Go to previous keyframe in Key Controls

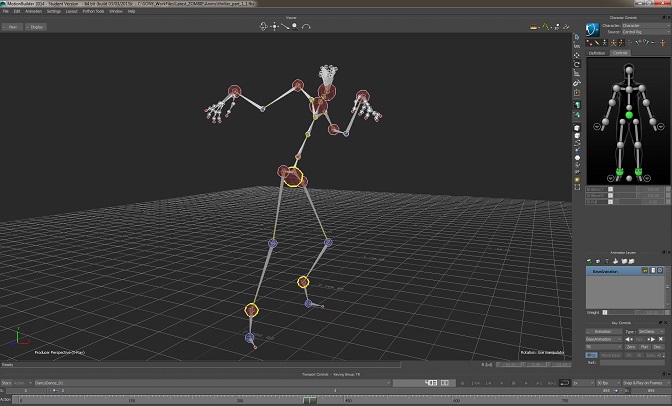click(x=629, y=339)
